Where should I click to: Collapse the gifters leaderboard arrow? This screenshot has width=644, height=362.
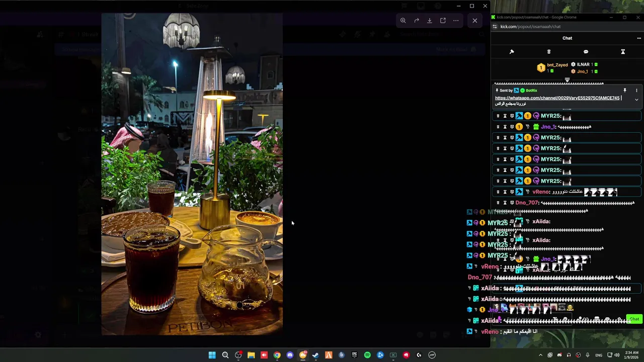(x=567, y=80)
